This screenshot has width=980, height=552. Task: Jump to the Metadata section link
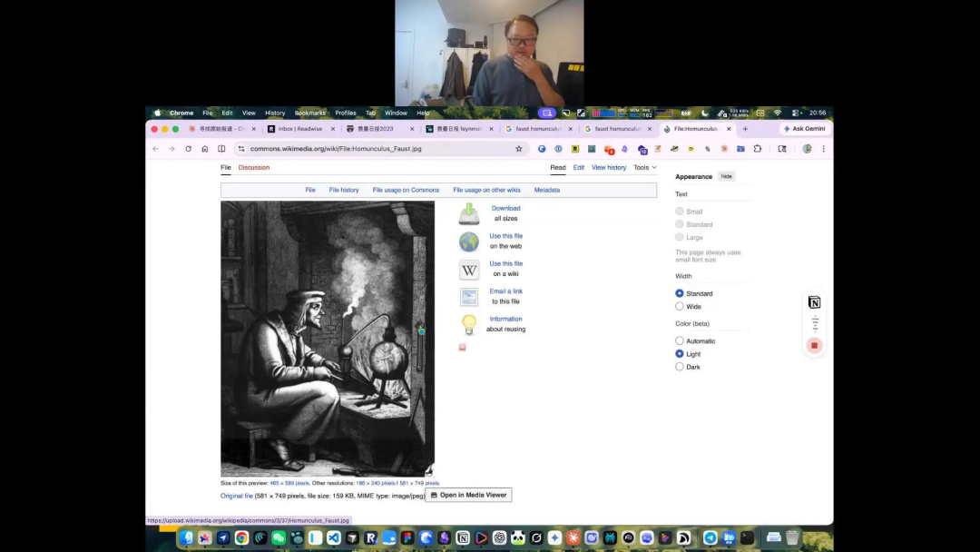pyautogui.click(x=547, y=190)
